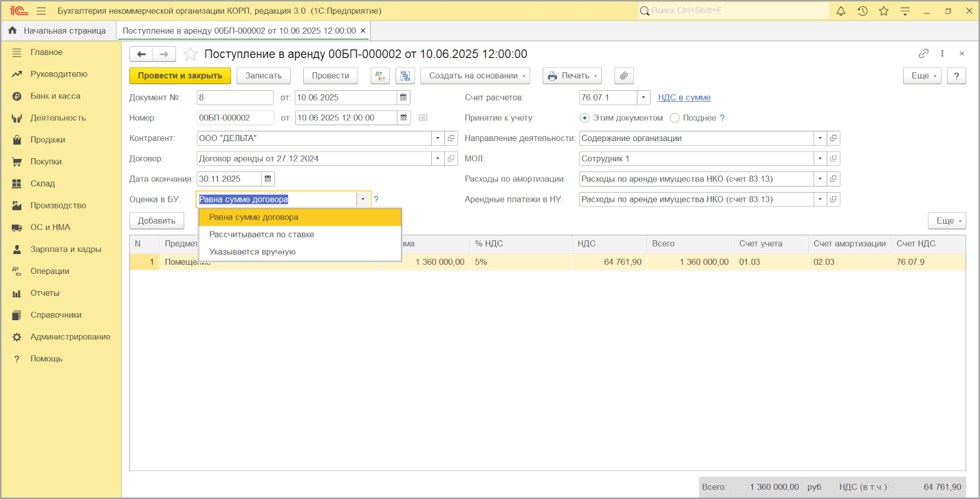Choose Рассчитывается по ставке option
Image resolution: width=980 pixels, height=499 pixels.
click(x=300, y=234)
